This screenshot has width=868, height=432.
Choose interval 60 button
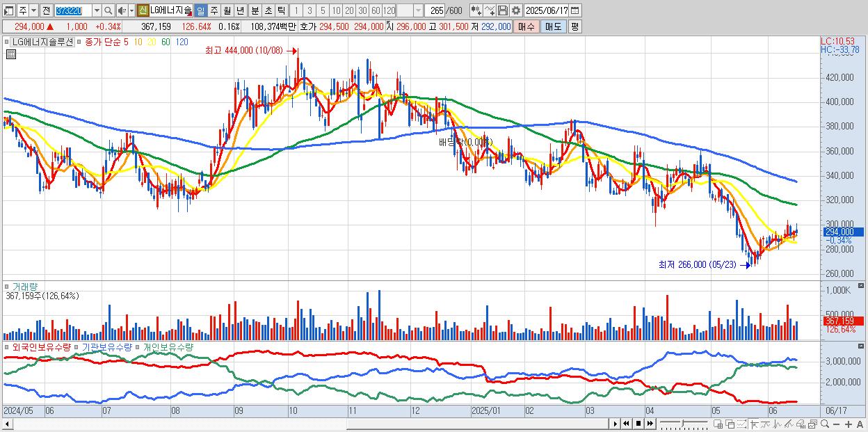coord(376,10)
